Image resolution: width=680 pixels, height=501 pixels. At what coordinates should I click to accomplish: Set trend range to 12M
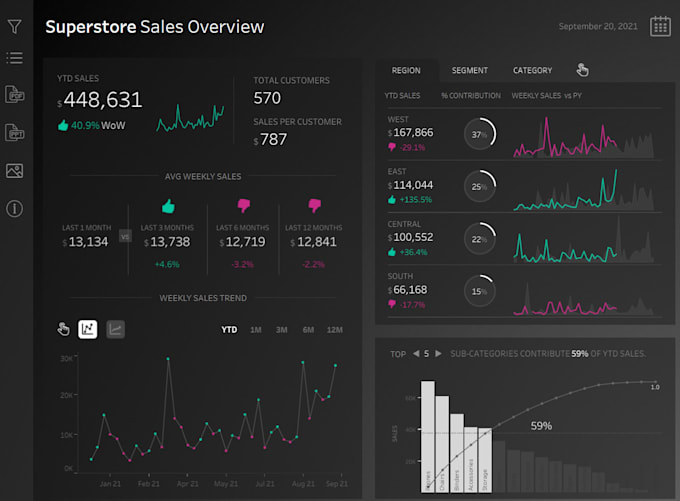[x=335, y=330]
